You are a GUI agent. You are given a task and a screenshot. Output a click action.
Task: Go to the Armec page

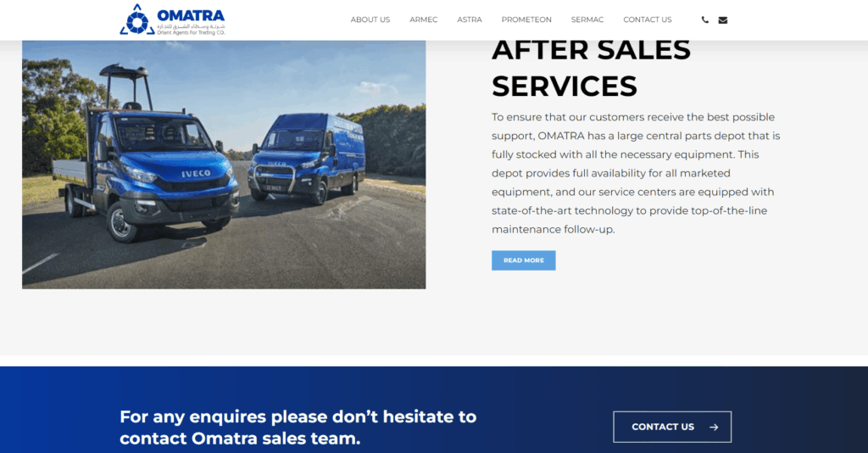pos(424,20)
